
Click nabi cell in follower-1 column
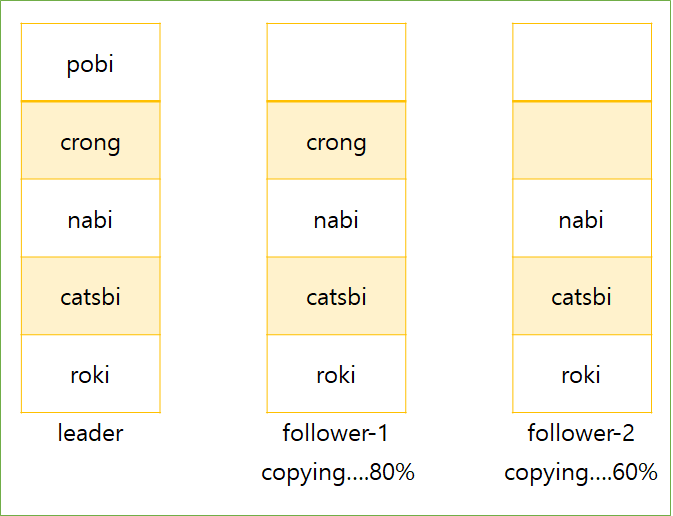[336, 218]
